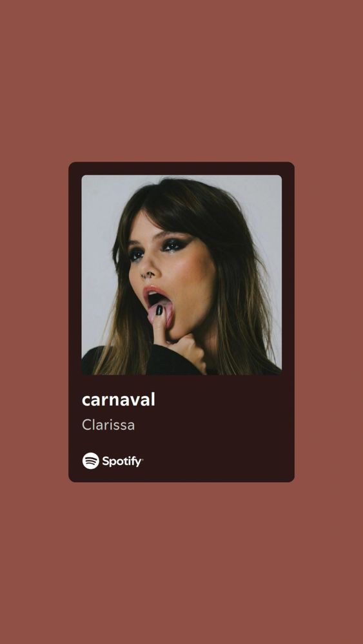Image resolution: width=363 pixels, height=644 pixels.
Task: Click the dark border strip above the cover art
Action: [181, 168]
